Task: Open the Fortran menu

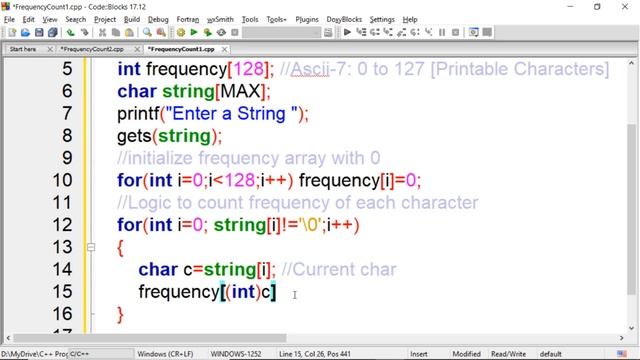Action: pos(188,19)
